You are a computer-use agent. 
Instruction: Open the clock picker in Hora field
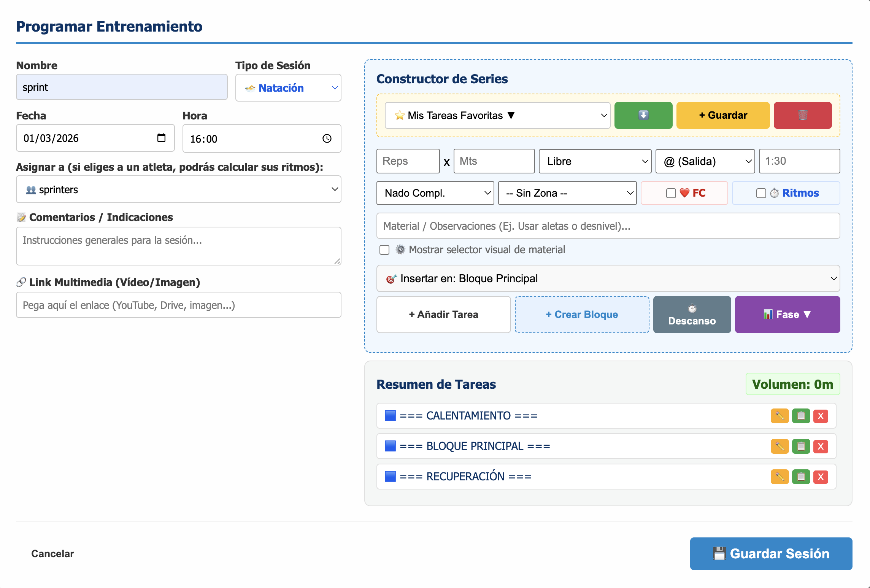[x=327, y=138]
